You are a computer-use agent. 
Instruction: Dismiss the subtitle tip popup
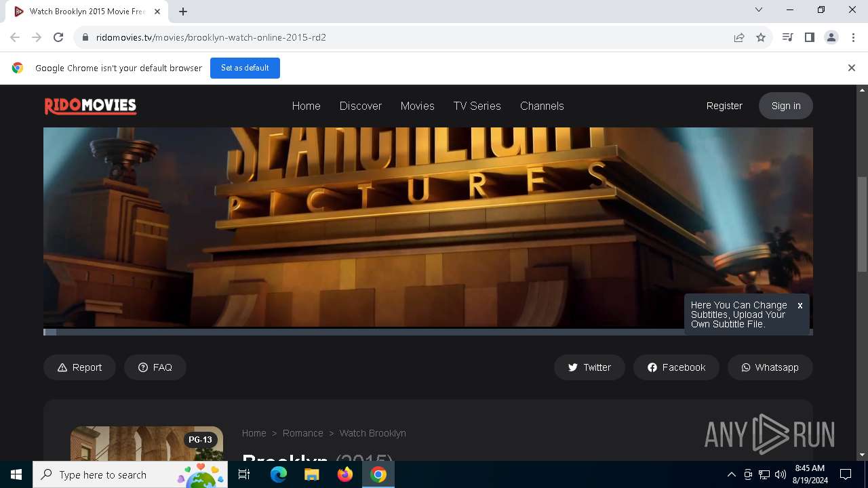(800, 306)
